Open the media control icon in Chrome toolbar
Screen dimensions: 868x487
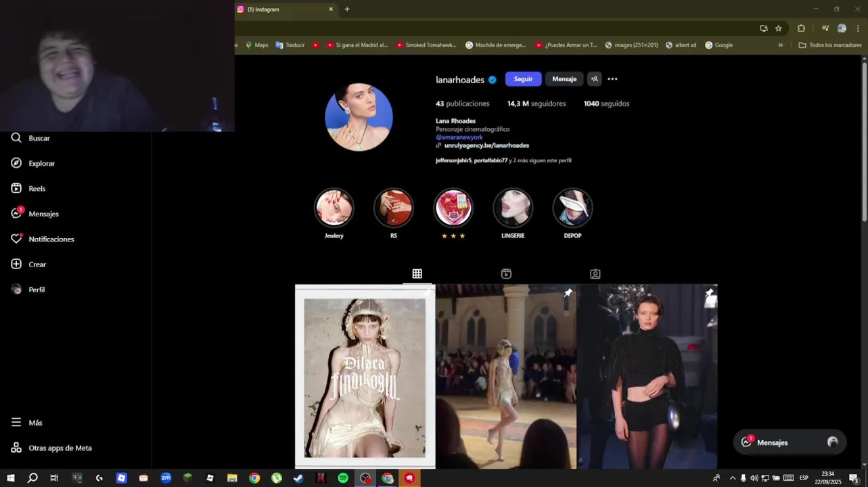coord(825,28)
